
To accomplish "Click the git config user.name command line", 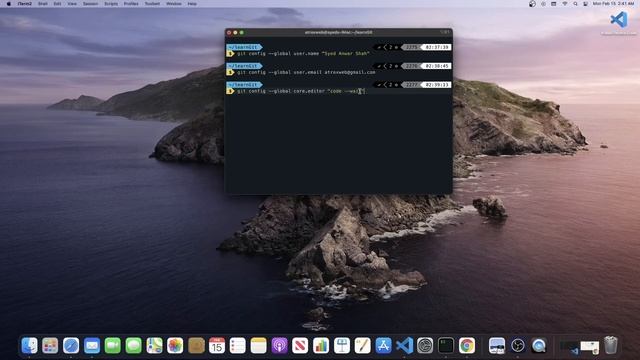I will tap(303, 53).
